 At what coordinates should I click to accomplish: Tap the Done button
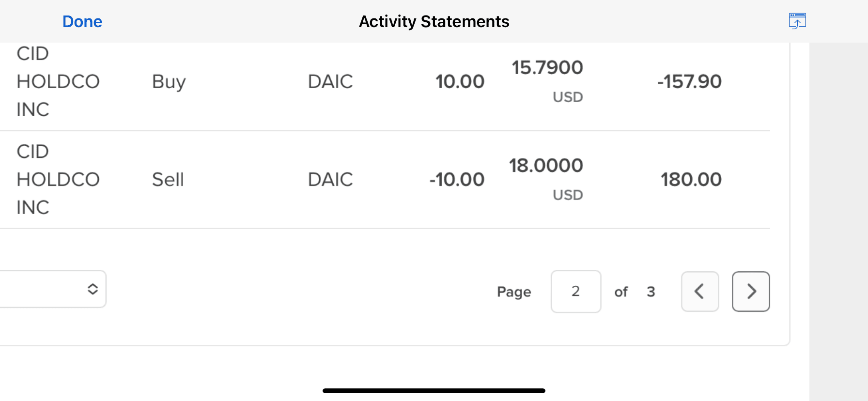(x=82, y=21)
